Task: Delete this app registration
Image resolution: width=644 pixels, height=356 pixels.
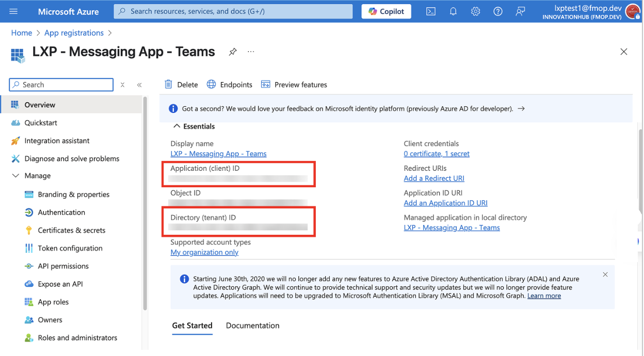Action: click(x=181, y=85)
